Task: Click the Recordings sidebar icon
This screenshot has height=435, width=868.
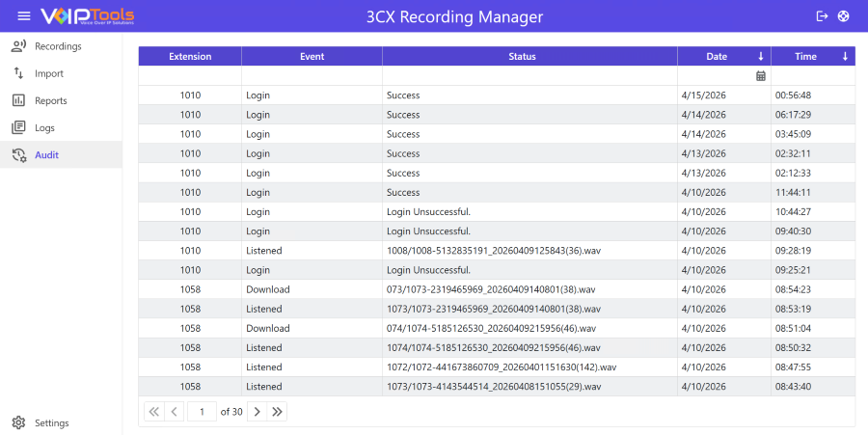Action: point(18,46)
